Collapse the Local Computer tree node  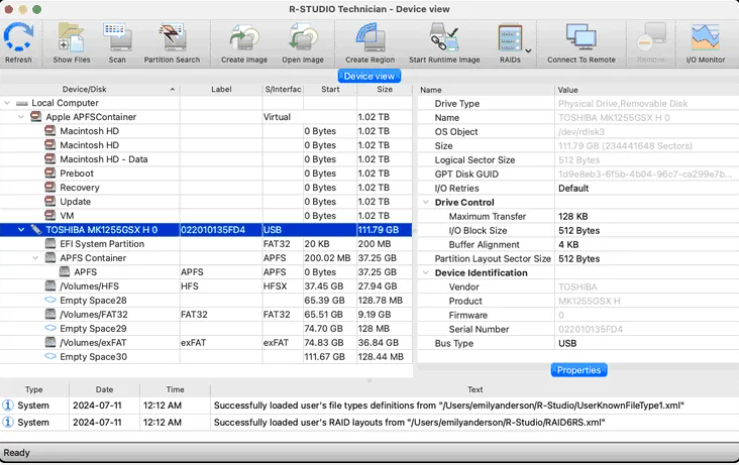tap(7, 103)
